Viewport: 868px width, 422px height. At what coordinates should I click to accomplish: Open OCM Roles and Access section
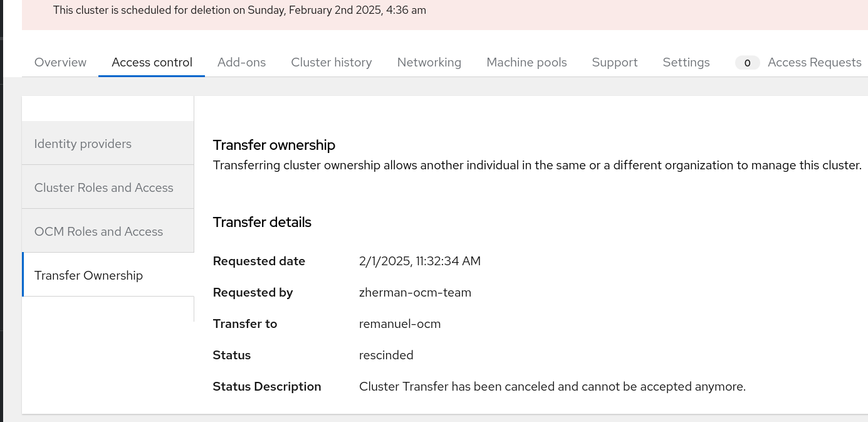click(98, 232)
